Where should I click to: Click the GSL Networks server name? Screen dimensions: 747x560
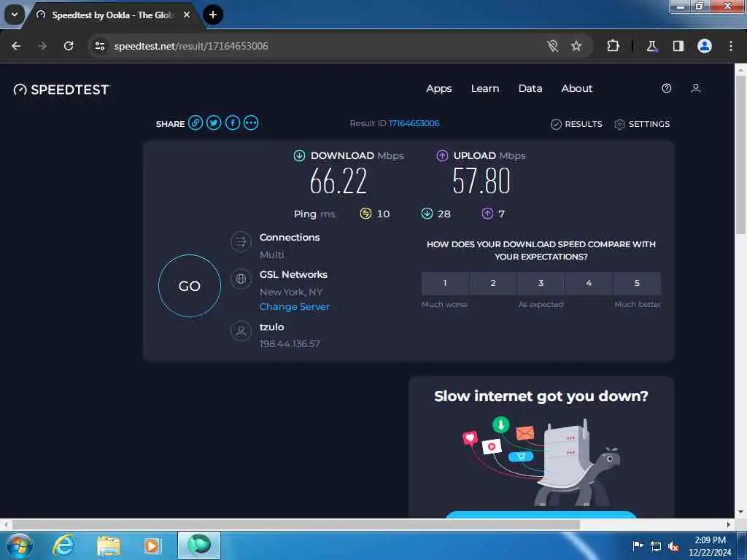293,274
